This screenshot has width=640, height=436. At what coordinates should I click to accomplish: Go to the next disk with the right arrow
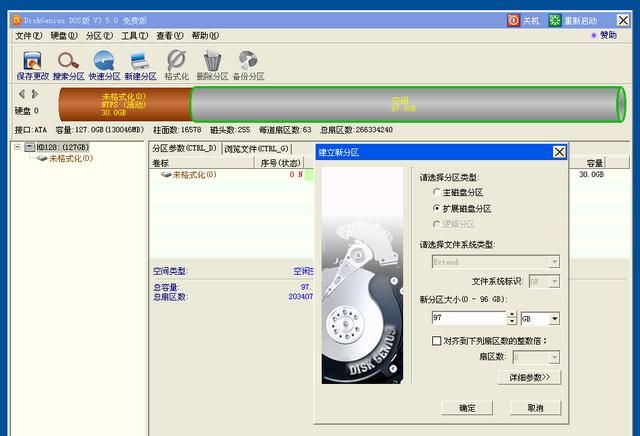click(35, 94)
